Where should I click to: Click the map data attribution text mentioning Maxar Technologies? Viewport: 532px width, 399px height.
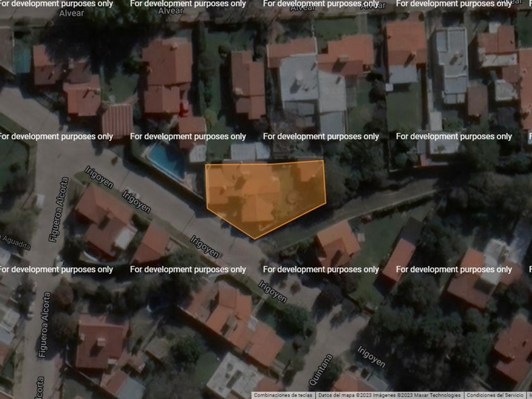pos(389,395)
